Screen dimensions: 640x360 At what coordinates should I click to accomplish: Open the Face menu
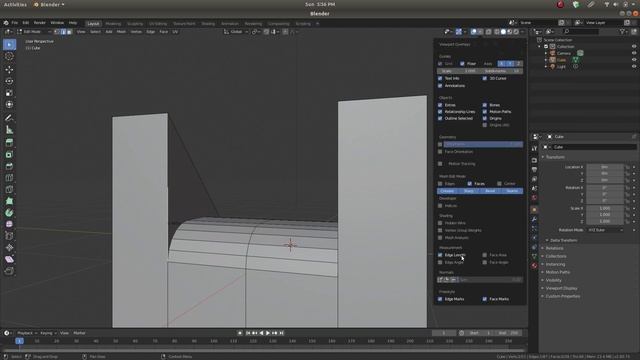coord(164,31)
